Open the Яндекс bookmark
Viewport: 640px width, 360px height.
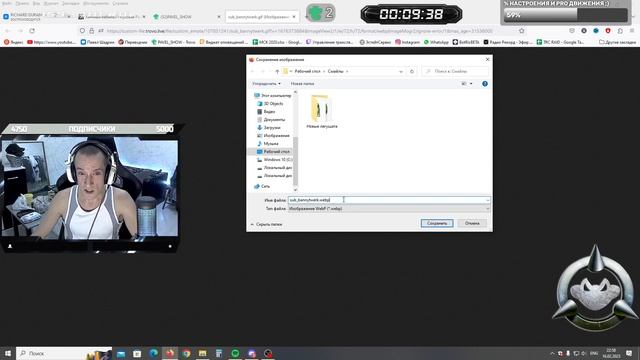pos(13,42)
